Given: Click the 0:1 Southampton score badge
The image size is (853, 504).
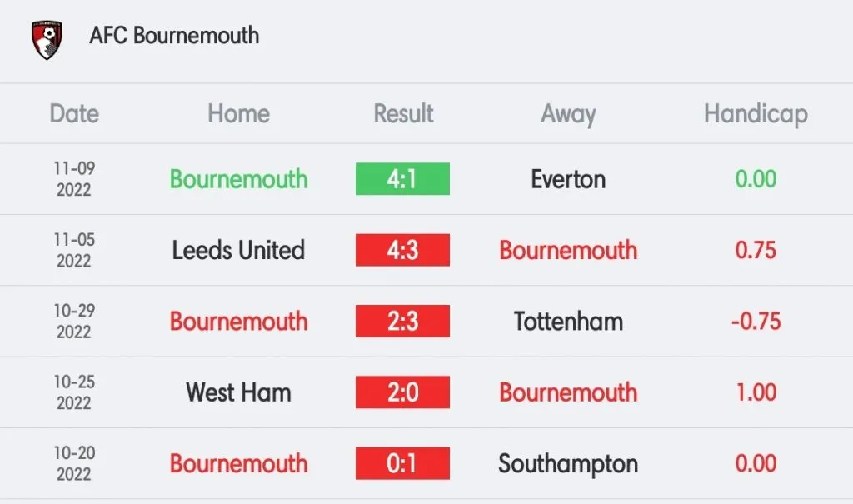Looking at the screenshot, I should click(402, 464).
